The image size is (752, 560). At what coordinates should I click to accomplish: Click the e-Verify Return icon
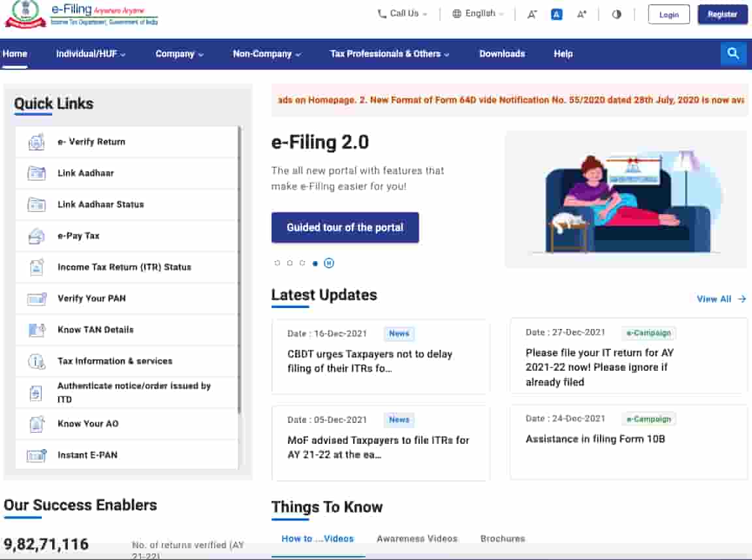point(37,142)
